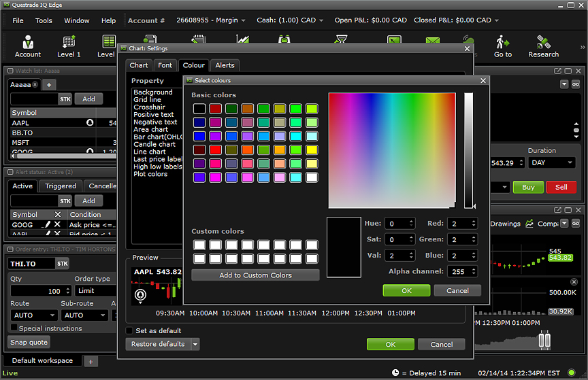Screen dimensions: 588x380
Task: Click Cancel in the Select colours dialog
Action: tap(457, 290)
